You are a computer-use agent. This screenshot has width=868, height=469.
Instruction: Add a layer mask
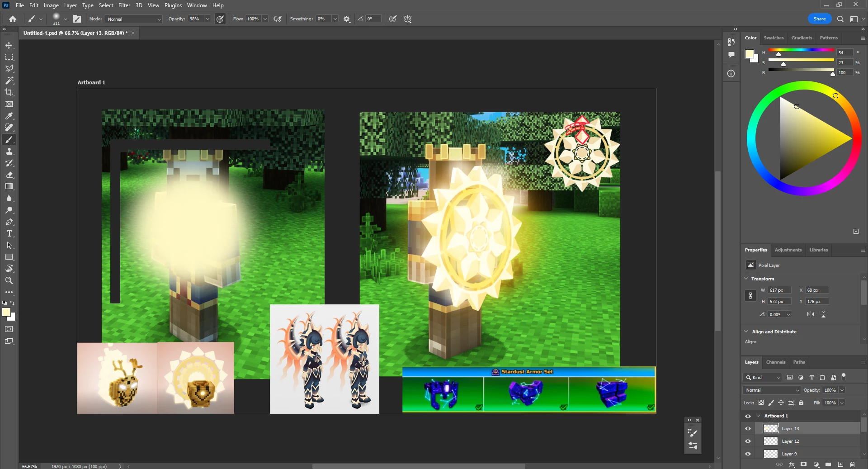tap(803, 464)
